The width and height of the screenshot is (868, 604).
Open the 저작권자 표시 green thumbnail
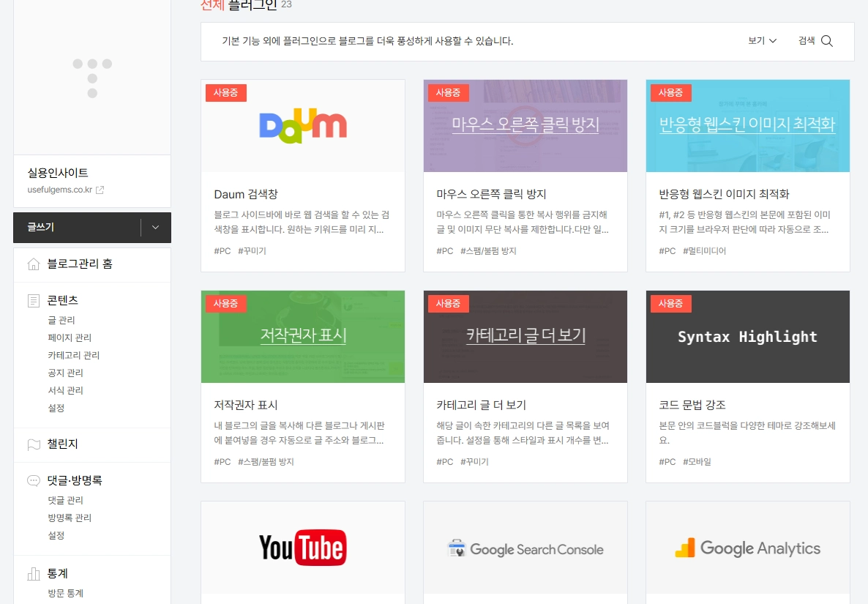(x=303, y=337)
